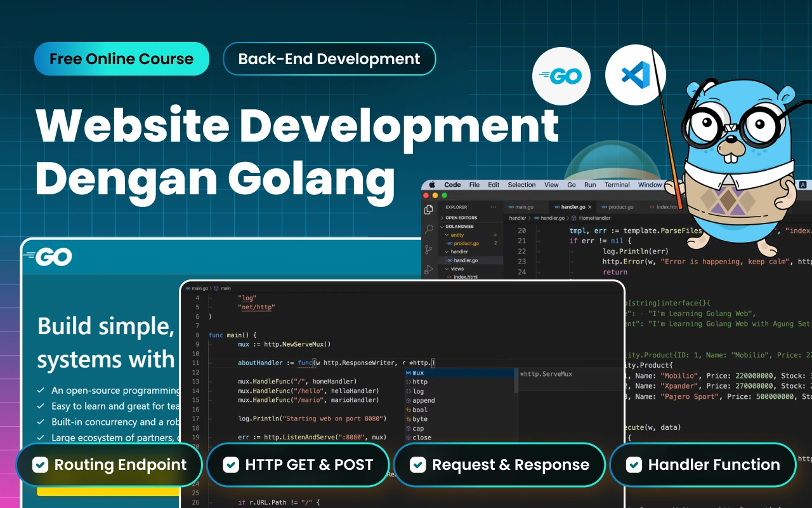Open the Explorer icon in the activity bar
Viewport: 812px width, 508px height.
pos(428,208)
